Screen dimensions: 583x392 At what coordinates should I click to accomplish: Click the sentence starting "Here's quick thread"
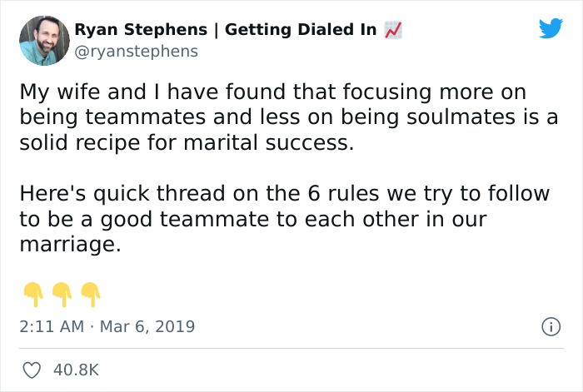click(283, 194)
